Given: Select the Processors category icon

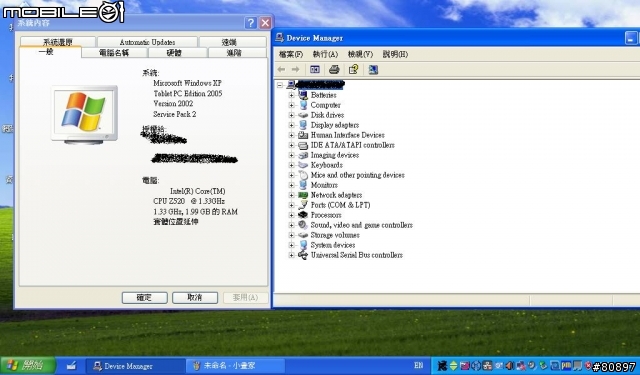Looking at the screenshot, I should pos(303,215).
